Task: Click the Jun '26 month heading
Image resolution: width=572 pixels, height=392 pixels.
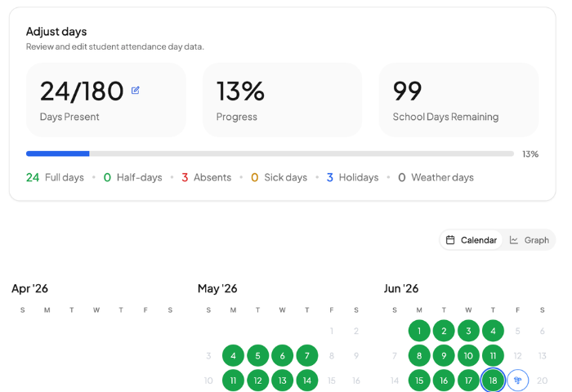Action: click(x=401, y=288)
